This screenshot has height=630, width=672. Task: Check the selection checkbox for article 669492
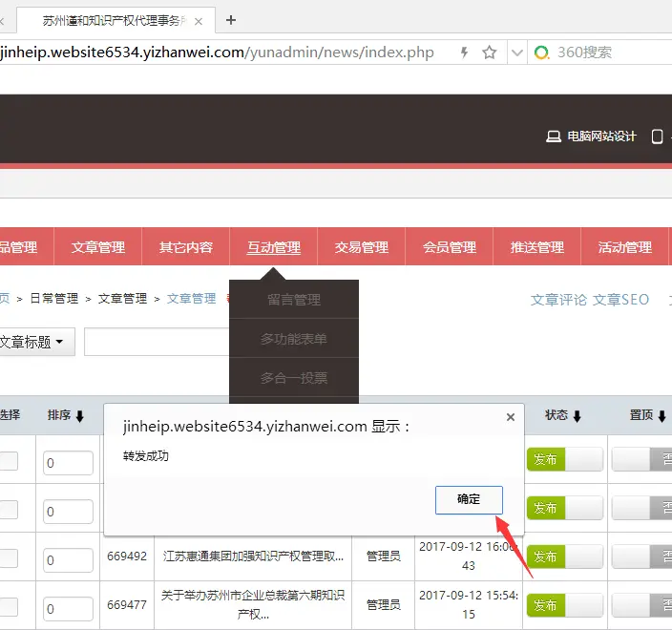[9, 558]
